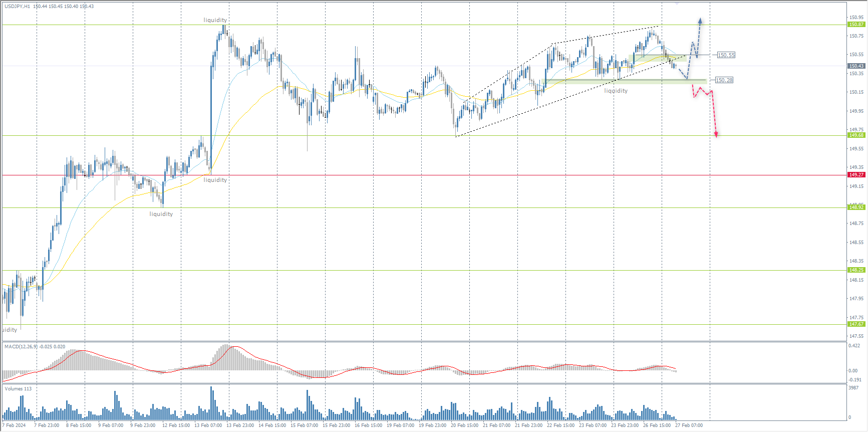The height and width of the screenshot is (432, 868).
Task: Click the 21 Feb 23:00 time label
Action: pyautogui.click(x=528, y=425)
